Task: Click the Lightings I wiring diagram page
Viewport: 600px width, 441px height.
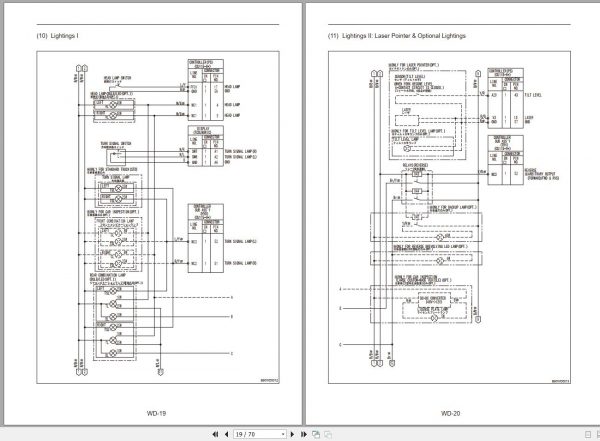Action: [158, 217]
